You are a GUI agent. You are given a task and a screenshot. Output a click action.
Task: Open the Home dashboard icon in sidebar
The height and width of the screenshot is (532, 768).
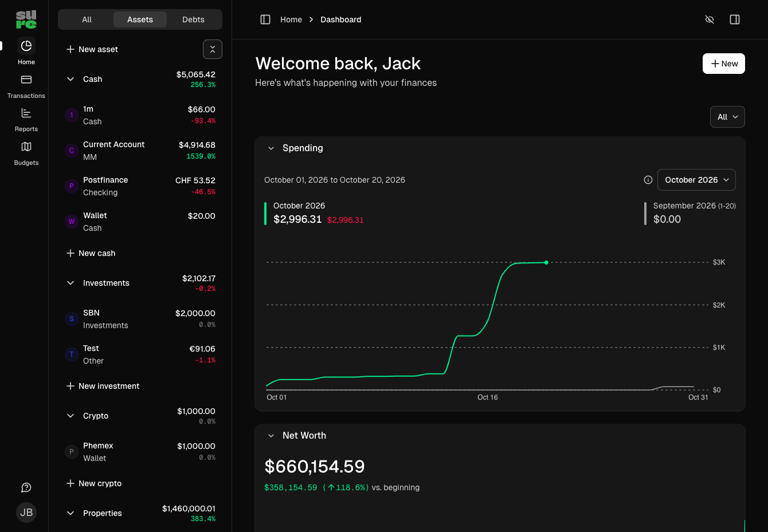[x=26, y=46]
